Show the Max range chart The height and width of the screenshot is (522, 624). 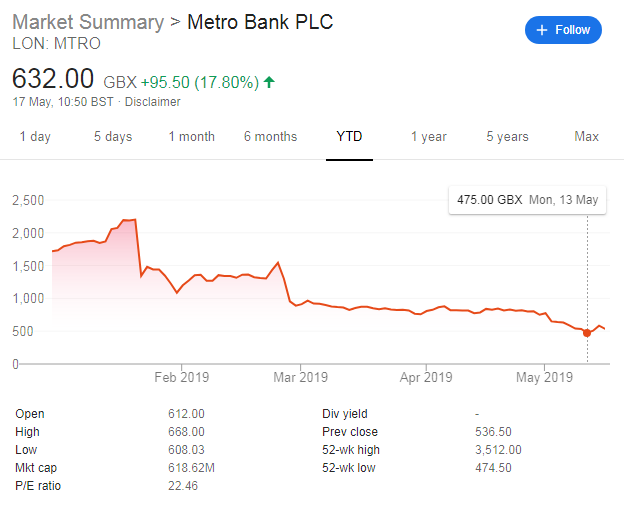[x=587, y=137]
